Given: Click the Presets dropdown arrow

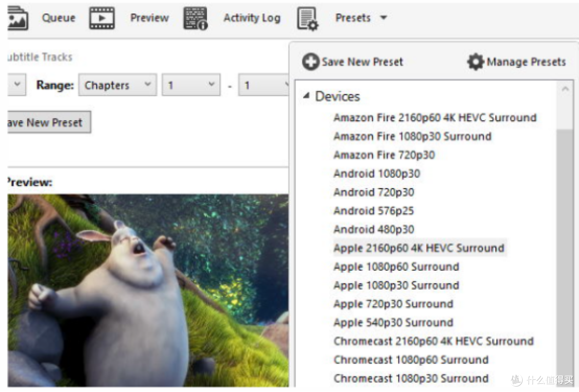Looking at the screenshot, I should click(x=384, y=17).
